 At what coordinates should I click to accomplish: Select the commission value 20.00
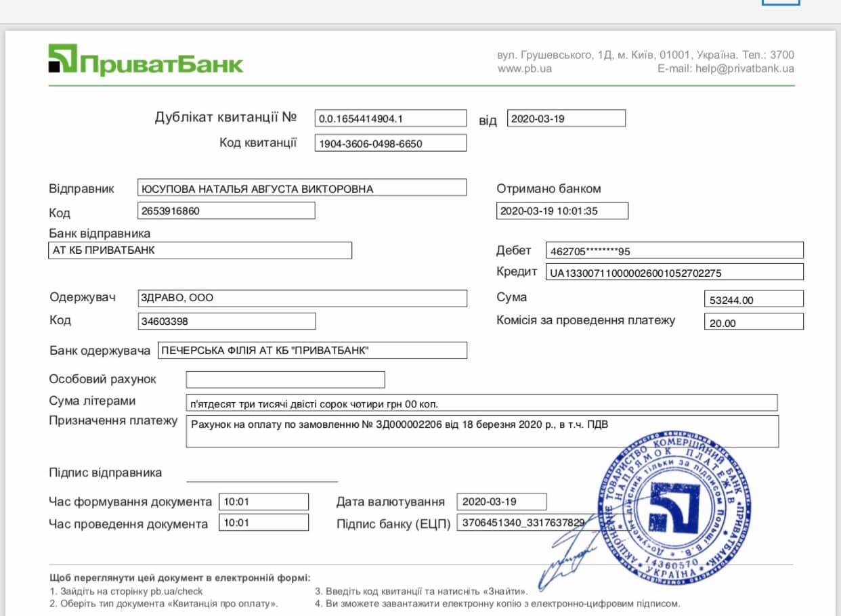[x=754, y=322]
